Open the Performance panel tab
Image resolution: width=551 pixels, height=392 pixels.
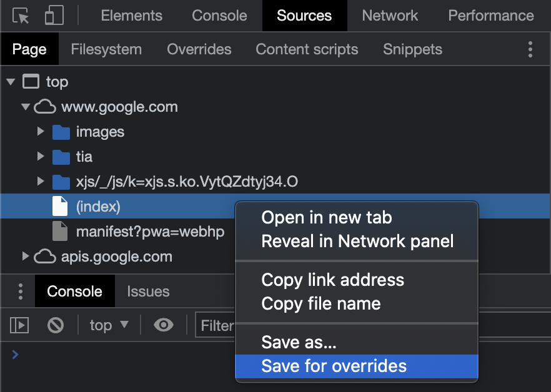point(491,16)
